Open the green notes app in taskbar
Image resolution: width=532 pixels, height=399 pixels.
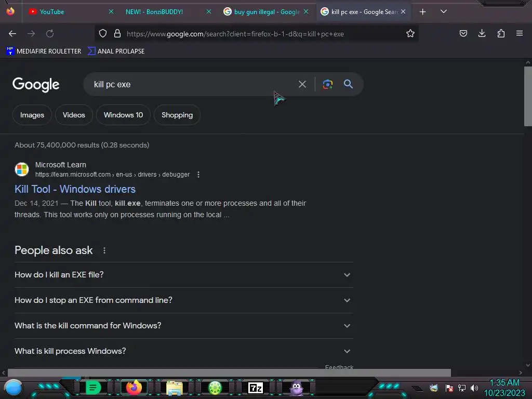[x=93, y=388]
